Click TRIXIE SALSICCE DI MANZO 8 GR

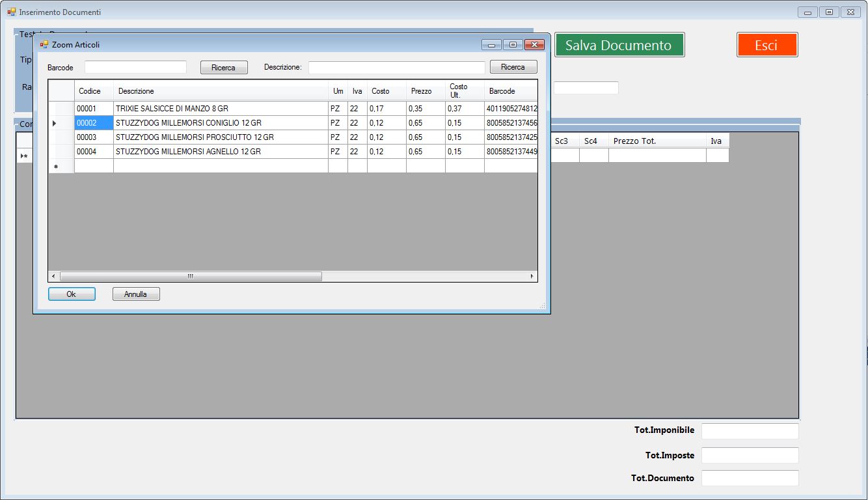tap(221, 109)
